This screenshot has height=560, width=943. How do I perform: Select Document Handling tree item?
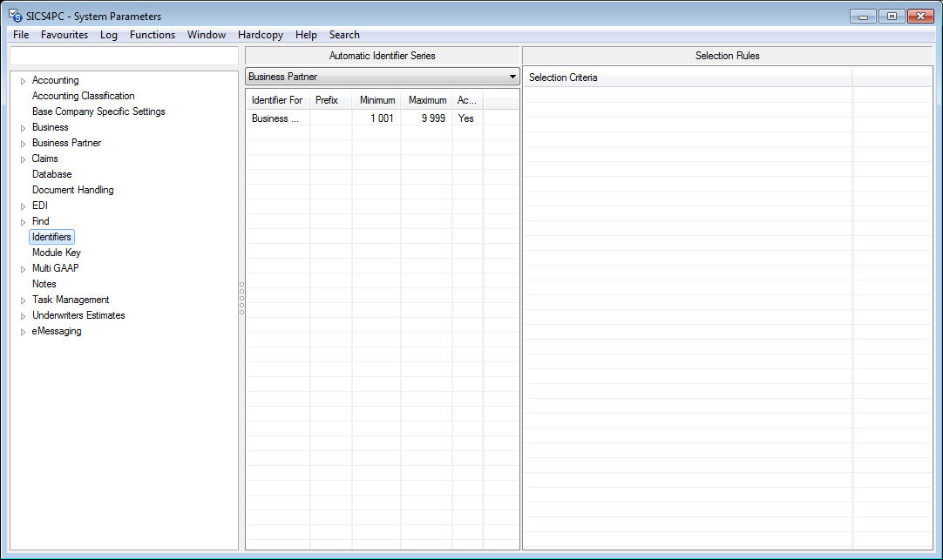[72, 190]
